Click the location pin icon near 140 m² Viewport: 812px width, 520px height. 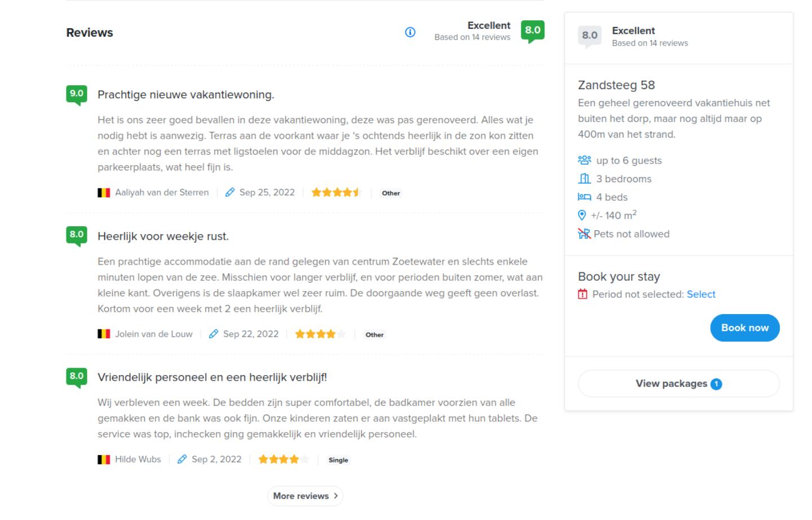pos(582,215)
